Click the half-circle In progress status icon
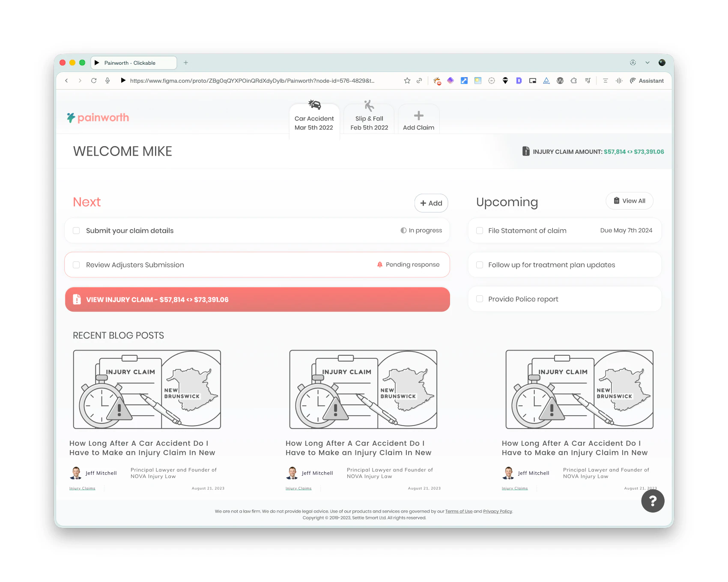This screenshot has height=582, width=728. [403, 230]
